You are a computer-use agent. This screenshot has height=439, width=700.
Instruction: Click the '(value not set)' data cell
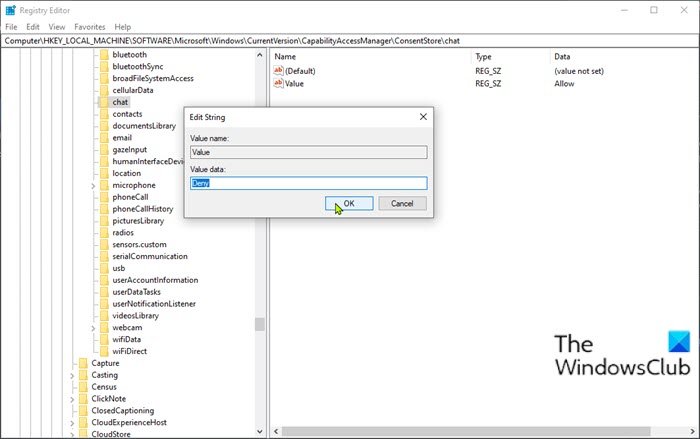579,71
